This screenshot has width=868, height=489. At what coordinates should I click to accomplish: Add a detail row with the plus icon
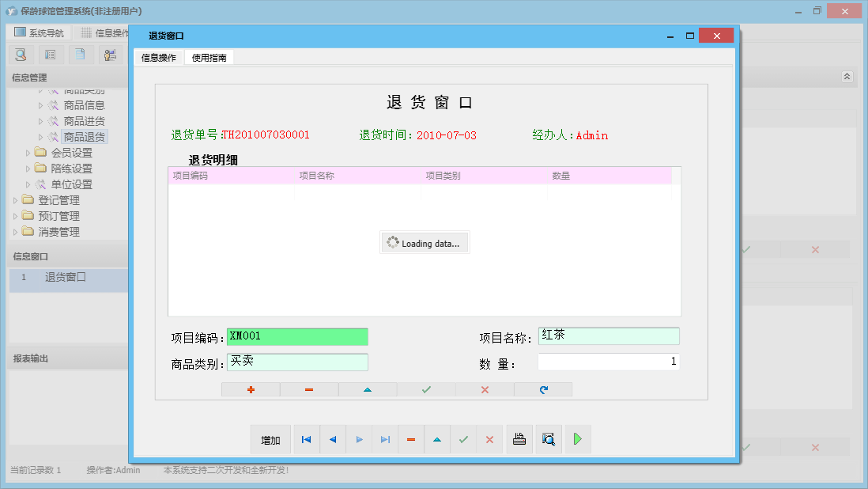click(251, 389)
